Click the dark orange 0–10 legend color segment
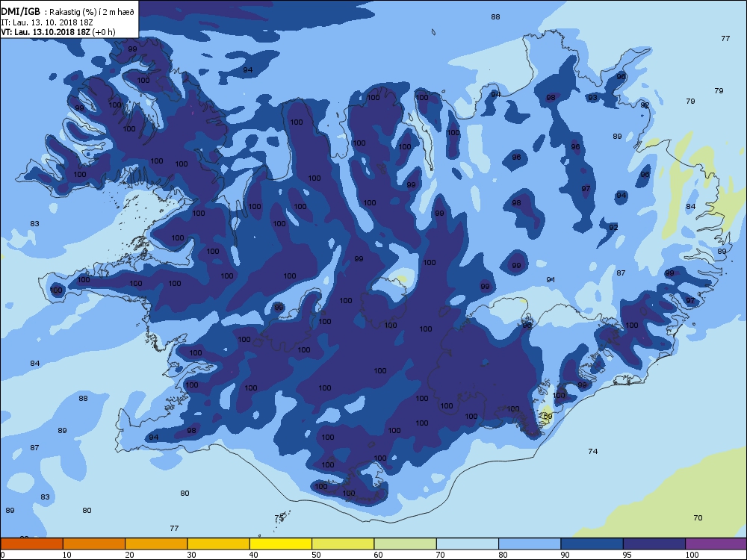Screen dimensions: 747x560 click(32, 544)
